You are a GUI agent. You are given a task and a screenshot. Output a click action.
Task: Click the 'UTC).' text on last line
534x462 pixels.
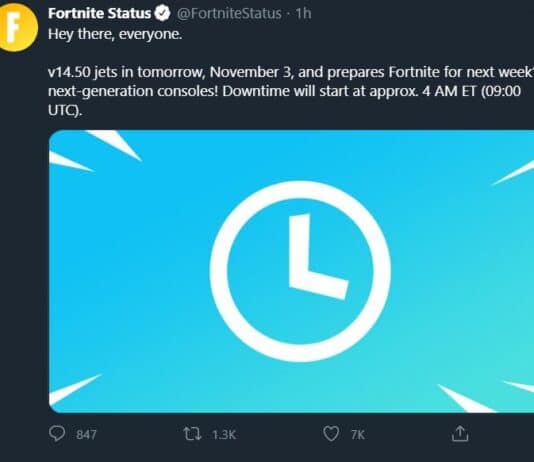(x=65, y=110)
